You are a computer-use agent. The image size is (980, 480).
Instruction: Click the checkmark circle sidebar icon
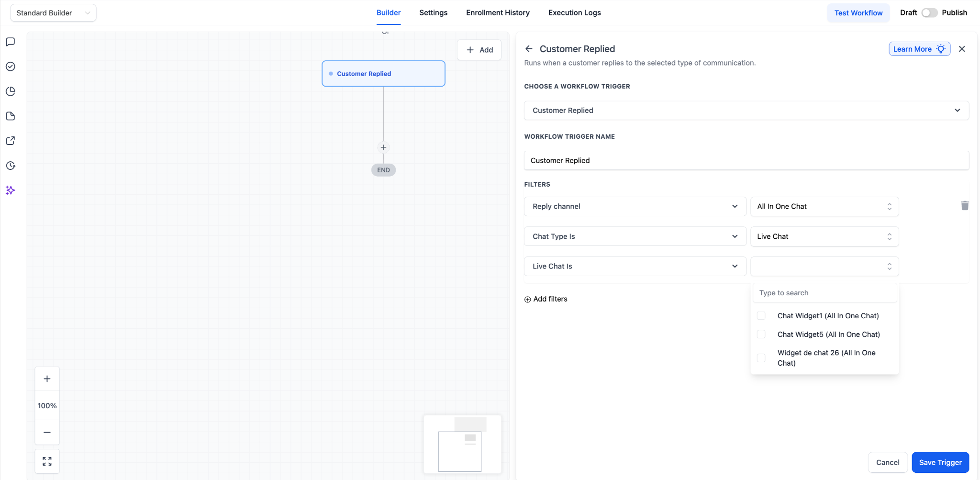click(11, 67)
